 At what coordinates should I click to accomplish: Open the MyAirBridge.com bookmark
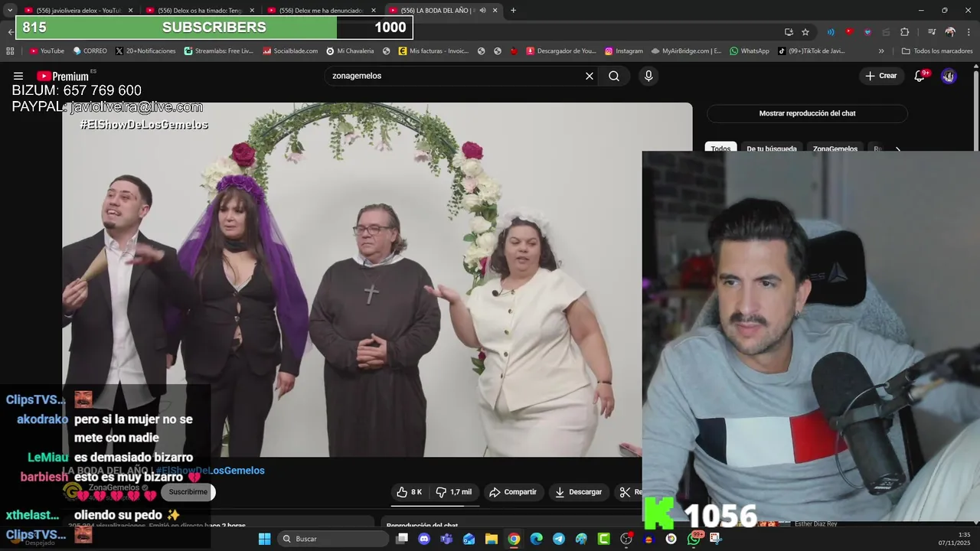pyautogui.click(x=686, y=51)
